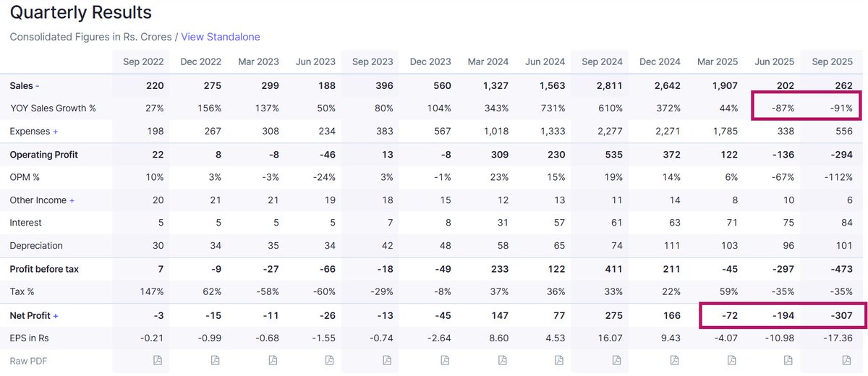Open the Raw PDF icon for Jun 2024
Viewport: 868px width, 376px height.
559,360
